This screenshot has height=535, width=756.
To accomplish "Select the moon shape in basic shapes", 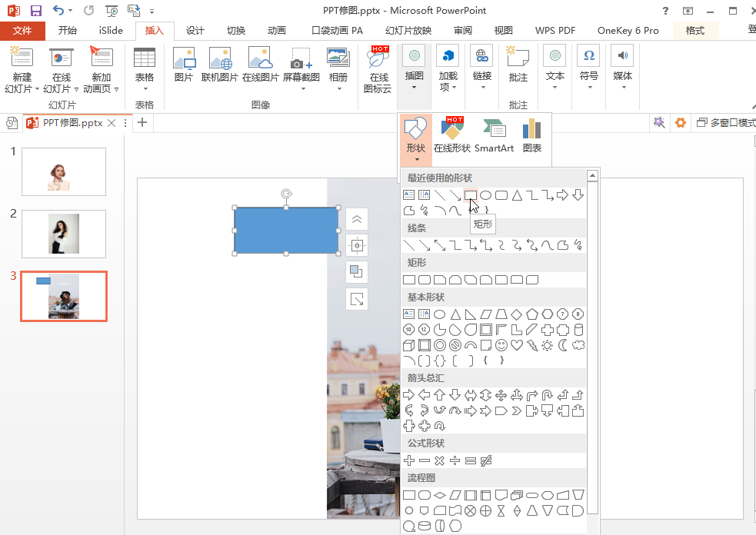I will point(563,345).
